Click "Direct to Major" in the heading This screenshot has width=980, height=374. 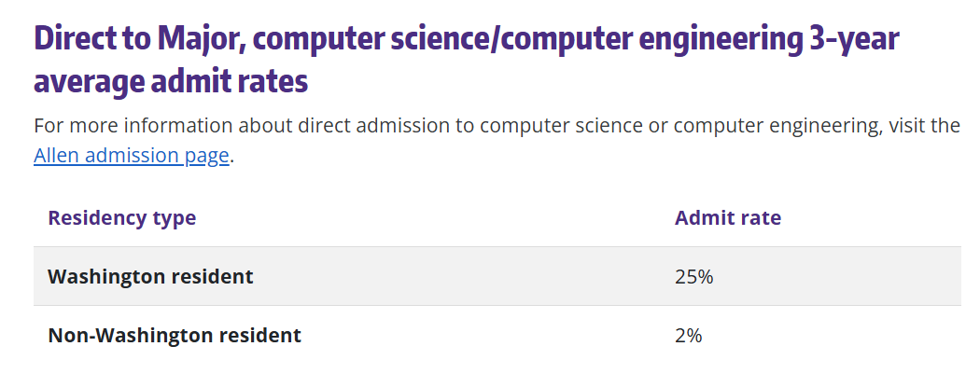coord(137,40)
